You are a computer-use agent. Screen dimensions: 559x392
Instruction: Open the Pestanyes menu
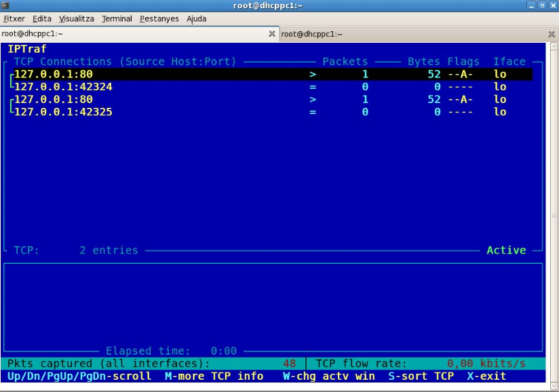click(x=159, y=19)
